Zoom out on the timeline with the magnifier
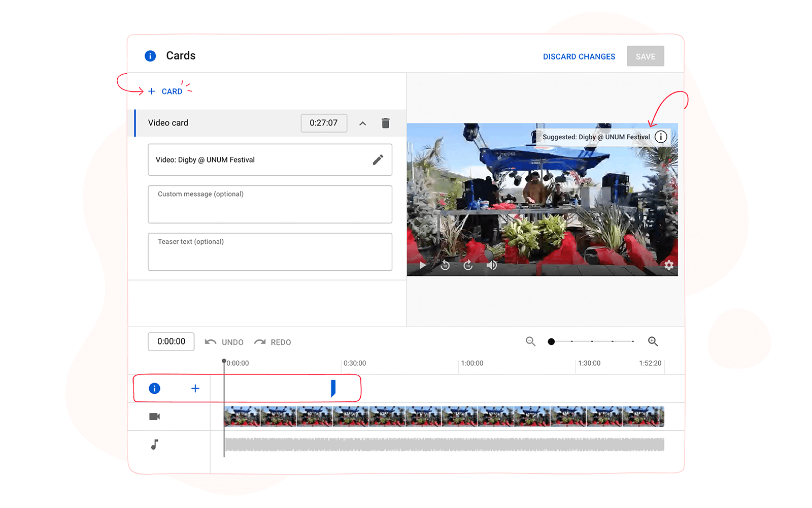This screenshot has height=508, width=812. point(530,341)
